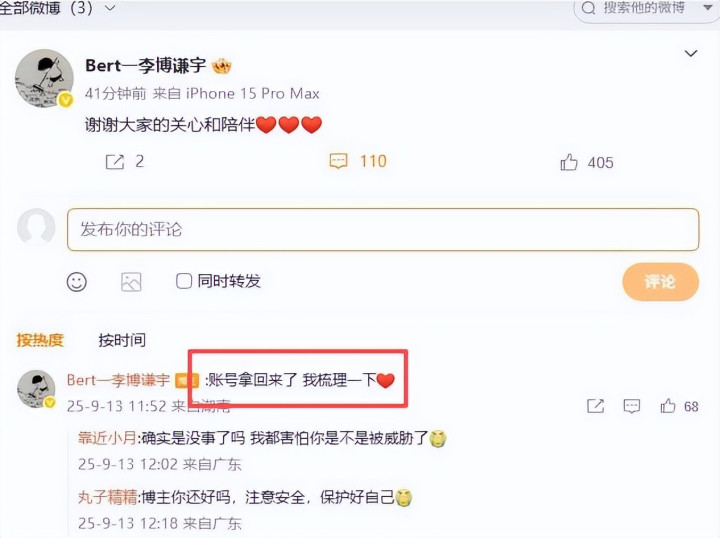
Task: Open the comments icon showing 110
Action: (338, 161)
